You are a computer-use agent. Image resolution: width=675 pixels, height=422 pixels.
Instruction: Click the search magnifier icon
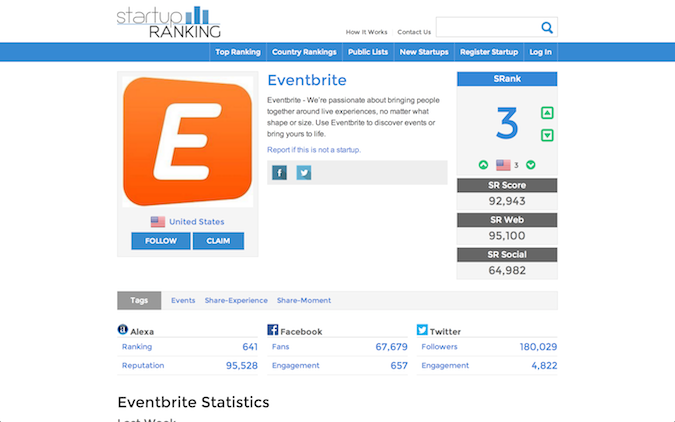547,28
